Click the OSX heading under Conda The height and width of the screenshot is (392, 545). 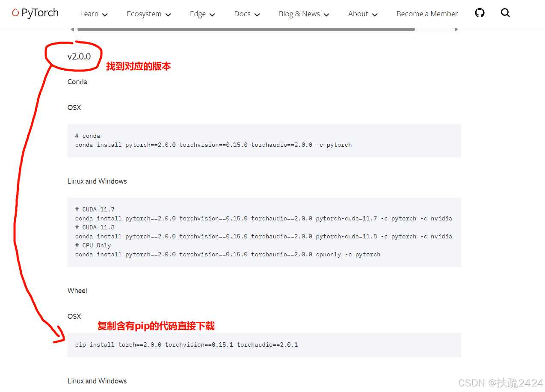coord(74,107)
